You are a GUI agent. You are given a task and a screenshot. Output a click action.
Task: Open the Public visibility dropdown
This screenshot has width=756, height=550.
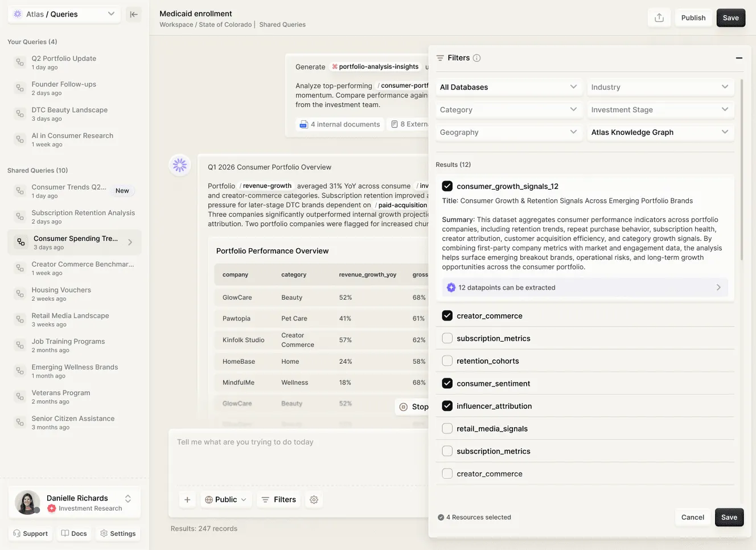pyautogui.click(x=226, y=500)
